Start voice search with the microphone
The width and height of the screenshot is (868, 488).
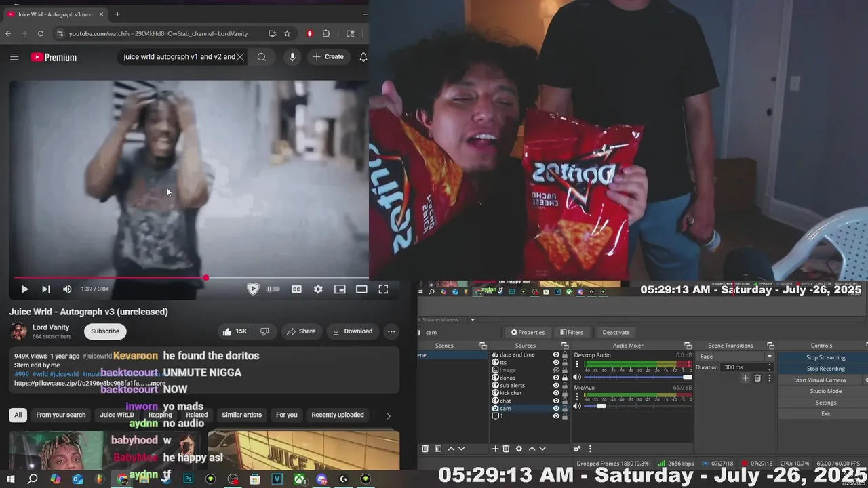(292, 57)
